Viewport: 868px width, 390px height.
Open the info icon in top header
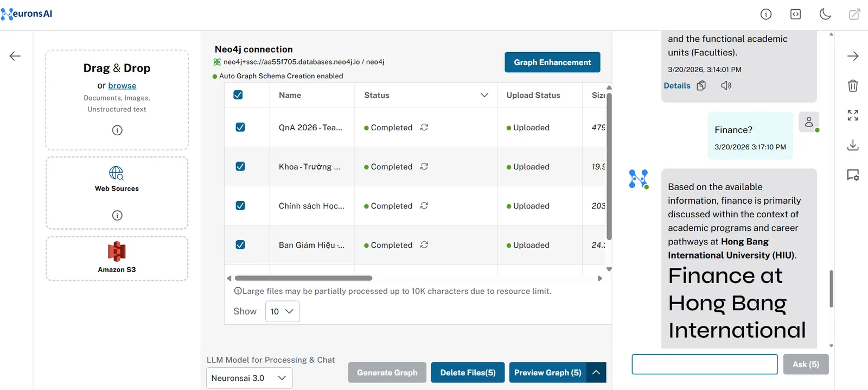click(x=766, y=14)
